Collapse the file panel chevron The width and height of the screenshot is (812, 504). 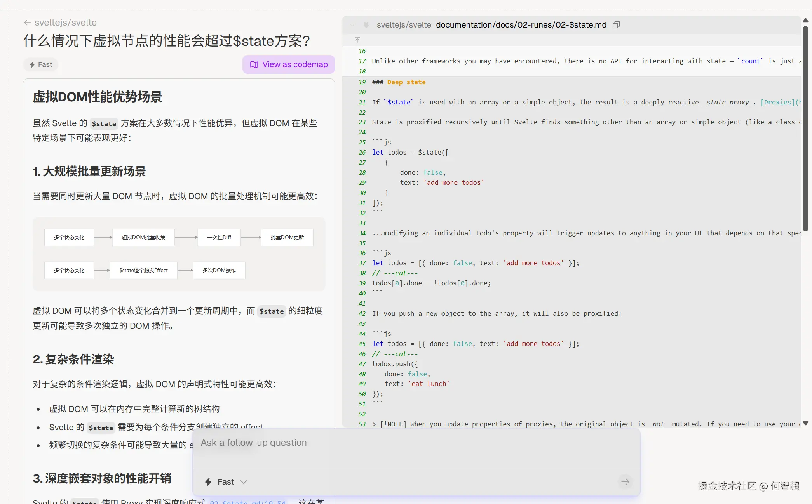coord(352,25)
